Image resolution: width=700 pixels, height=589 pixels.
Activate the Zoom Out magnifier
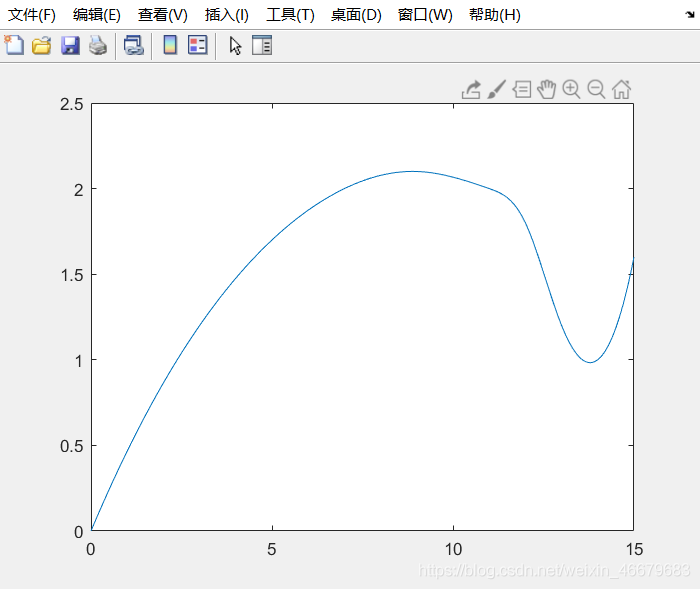[x=596, y=89]
